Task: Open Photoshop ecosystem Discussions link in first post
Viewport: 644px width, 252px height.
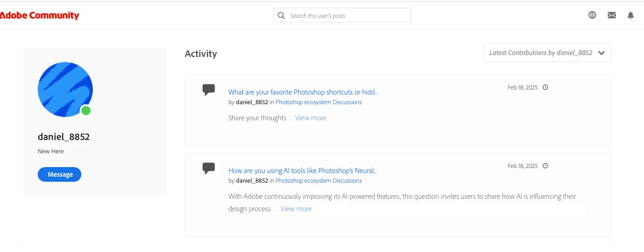Action: point(319,102)
